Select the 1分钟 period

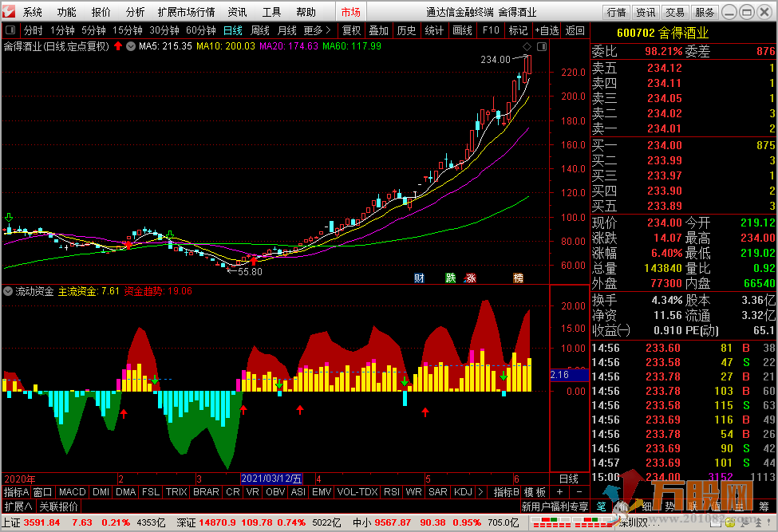(62, 30)
